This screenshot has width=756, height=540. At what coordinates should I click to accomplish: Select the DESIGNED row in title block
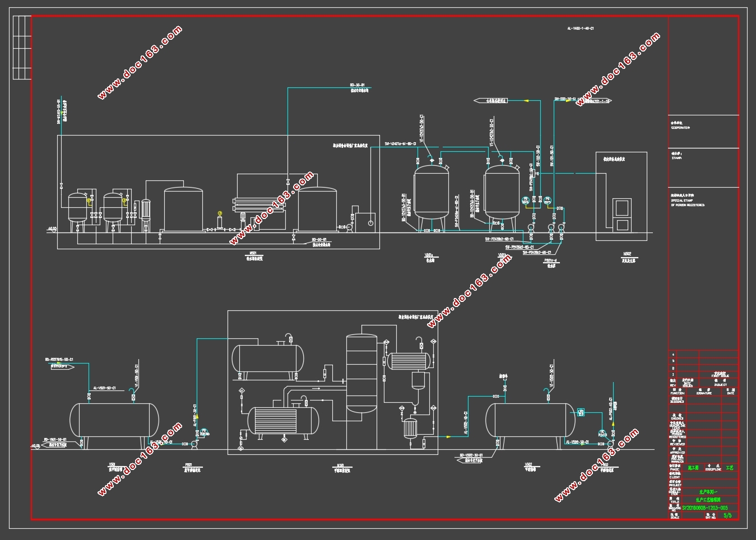tap(704, 400)
